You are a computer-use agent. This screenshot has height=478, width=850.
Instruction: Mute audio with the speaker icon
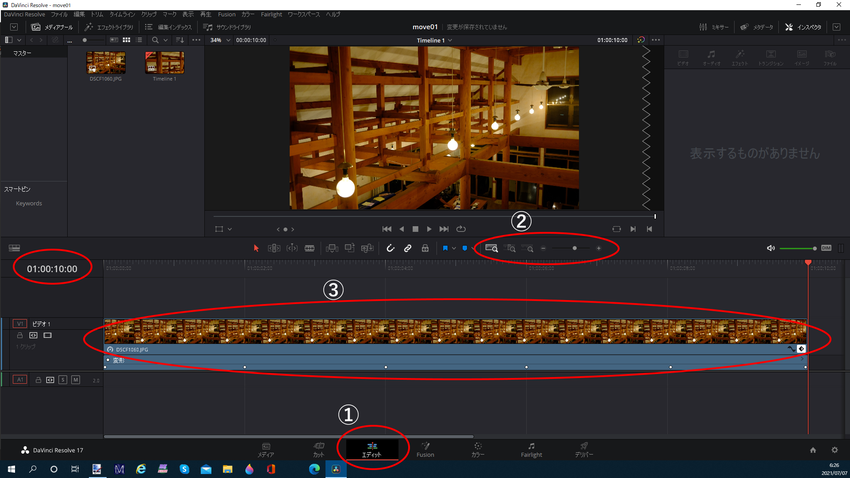pos(770,248)
